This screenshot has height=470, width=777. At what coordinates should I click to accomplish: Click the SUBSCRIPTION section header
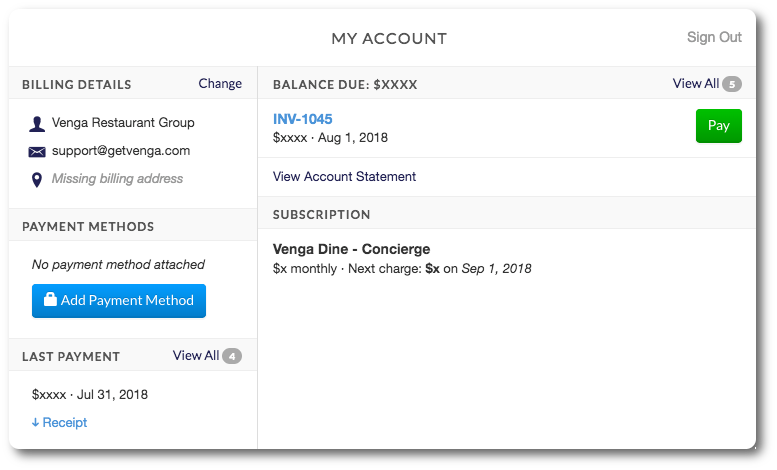point(322,215)
